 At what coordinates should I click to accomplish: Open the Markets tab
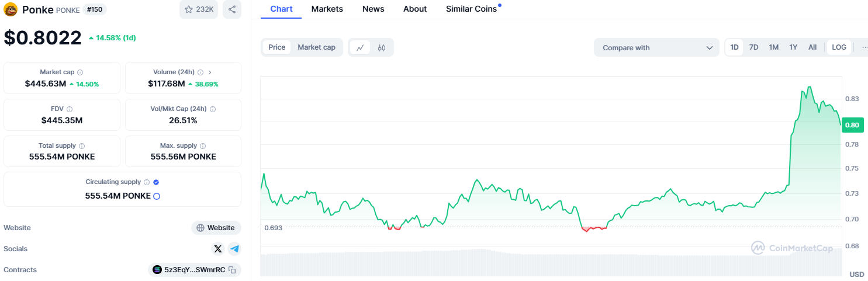point(327,9)
